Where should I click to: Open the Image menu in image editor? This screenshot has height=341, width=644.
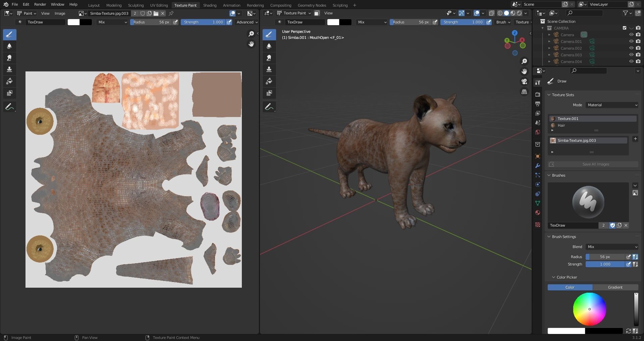pyautogui.click(x=60, y=13)
